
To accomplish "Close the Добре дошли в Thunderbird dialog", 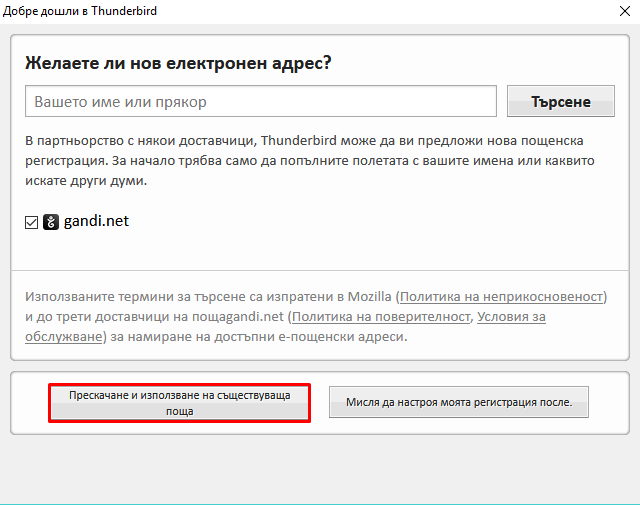I will point(625,11).
